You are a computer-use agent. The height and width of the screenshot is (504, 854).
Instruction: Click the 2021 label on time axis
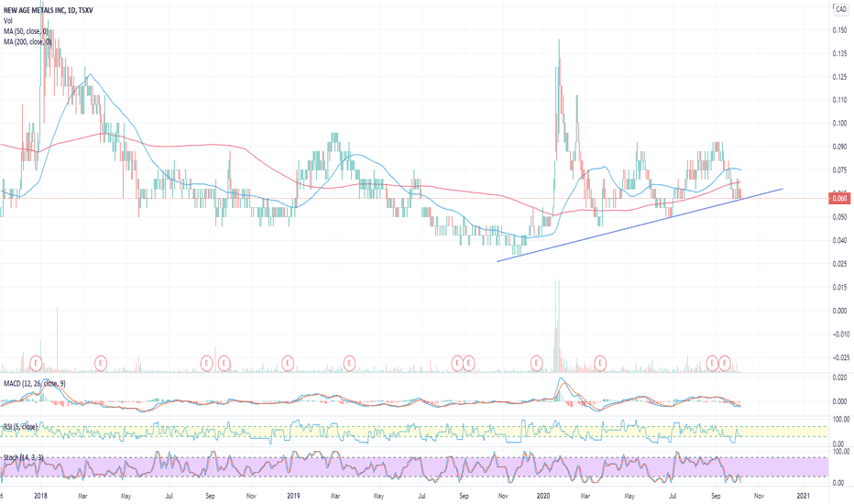pos(803,497)
